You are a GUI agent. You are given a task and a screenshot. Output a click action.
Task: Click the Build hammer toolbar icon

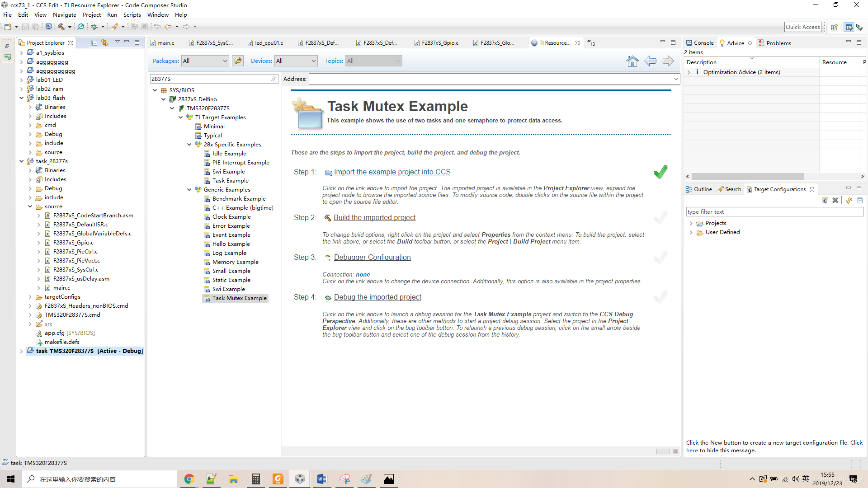tap(61, 27)
